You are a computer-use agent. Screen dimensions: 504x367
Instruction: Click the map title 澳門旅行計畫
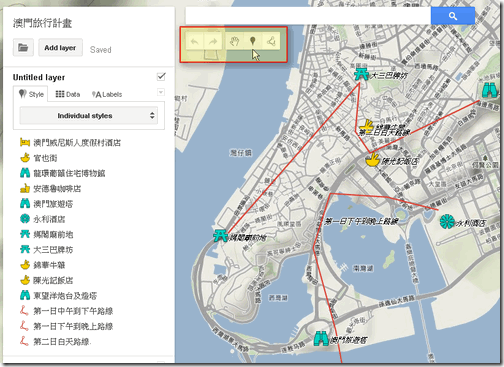coord(42,23)
